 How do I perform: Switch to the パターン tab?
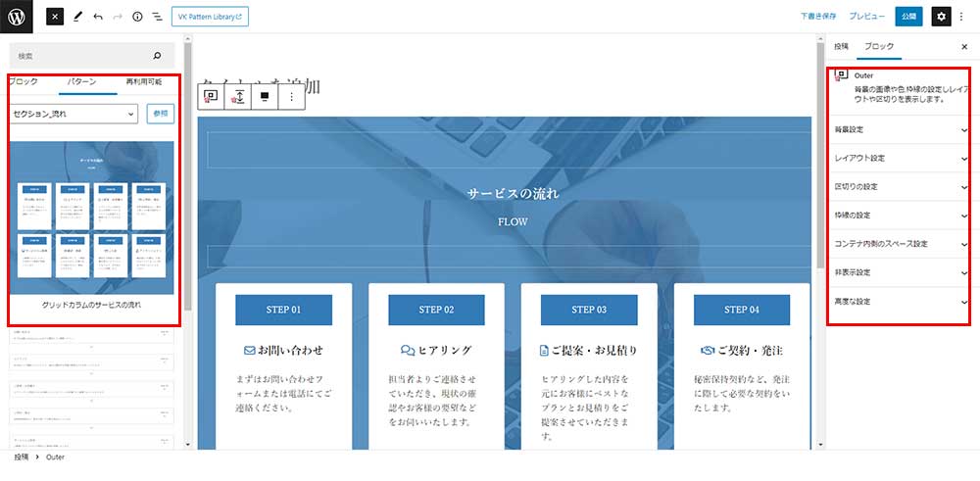pos(80,81)
